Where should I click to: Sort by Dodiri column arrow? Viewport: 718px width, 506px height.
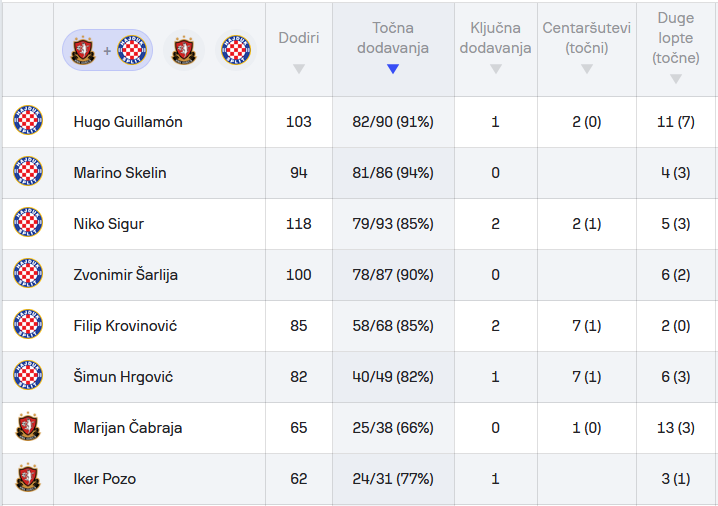click(298, 69)
